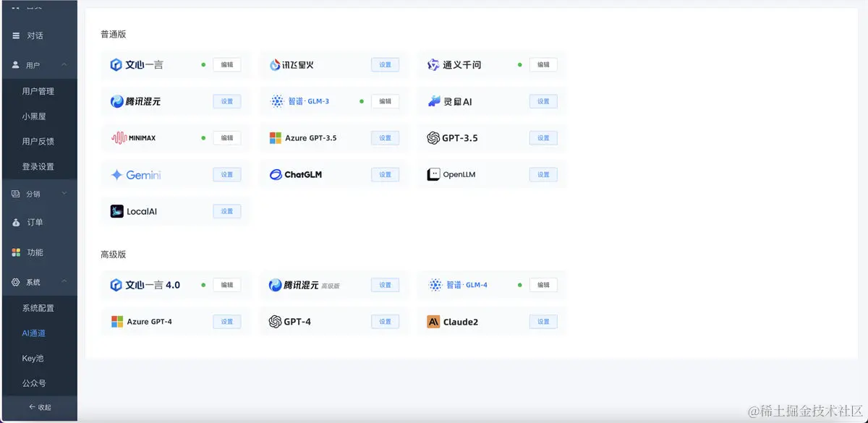Click the OpenLLM logo icon
The image size is (868, 423).
pyautogui.click(x=433, y=174)
